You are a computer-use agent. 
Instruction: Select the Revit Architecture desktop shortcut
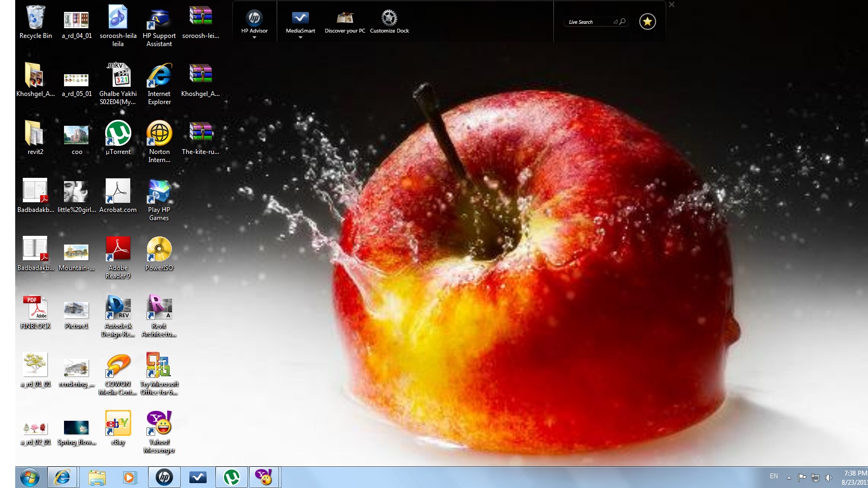(159, 308)
